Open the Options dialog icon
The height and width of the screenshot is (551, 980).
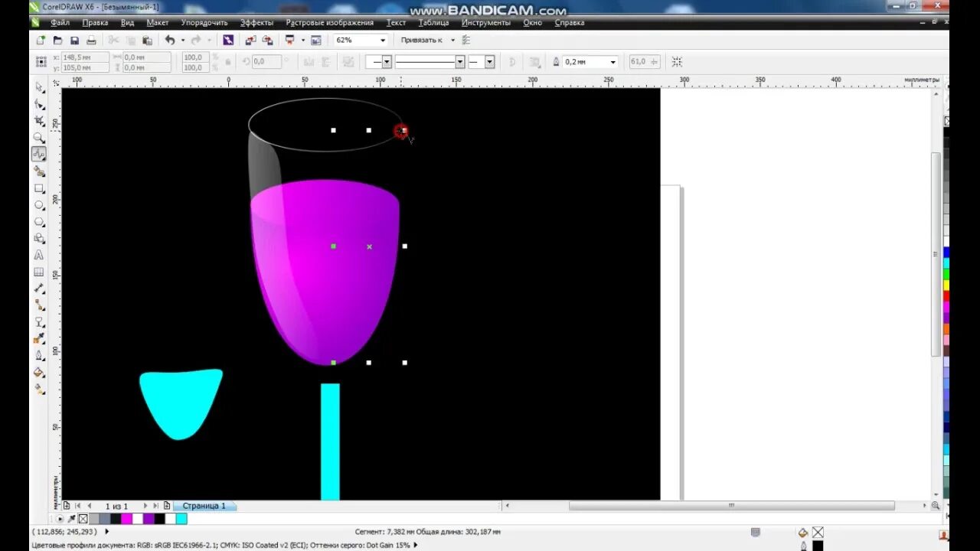pos(465,40)
